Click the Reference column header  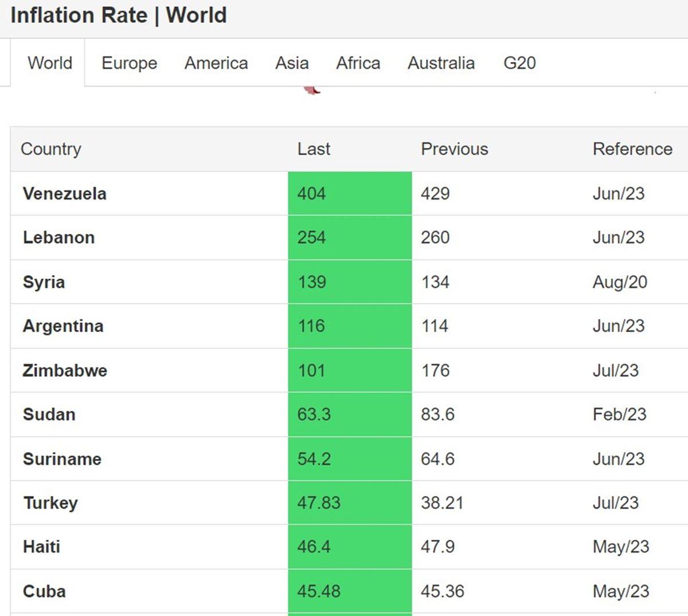(x=632, y=149)
